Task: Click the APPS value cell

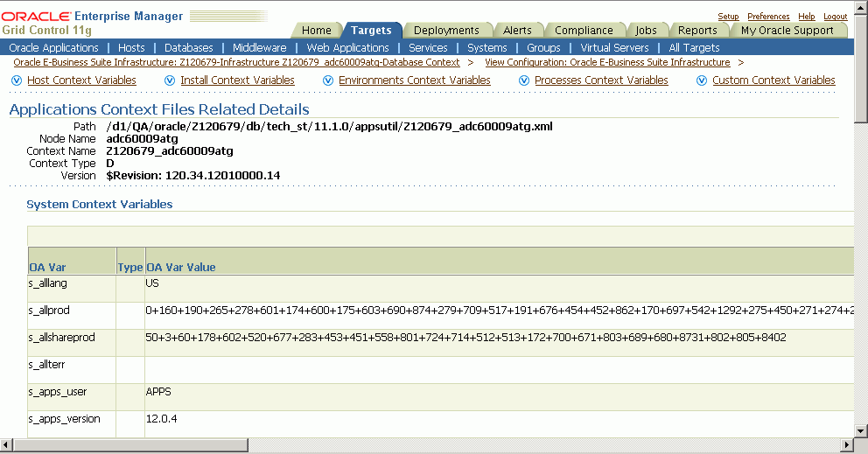Action: click(x=158, y=391)
